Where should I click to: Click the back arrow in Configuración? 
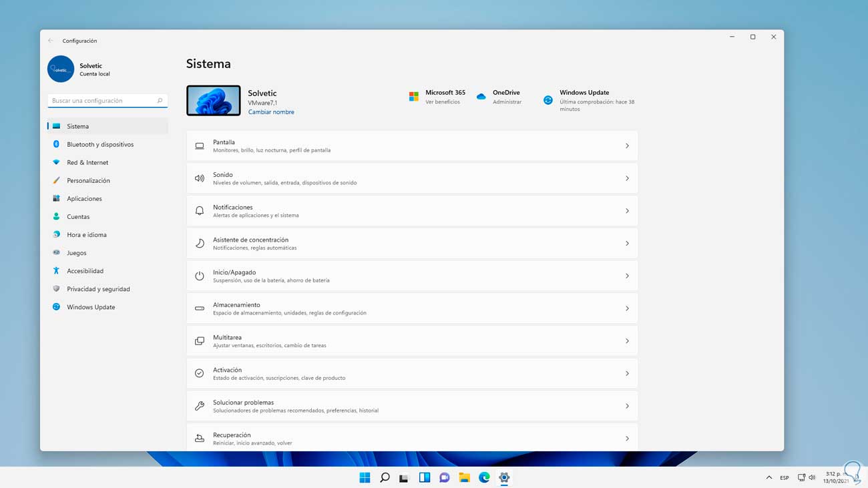[51, 41]
